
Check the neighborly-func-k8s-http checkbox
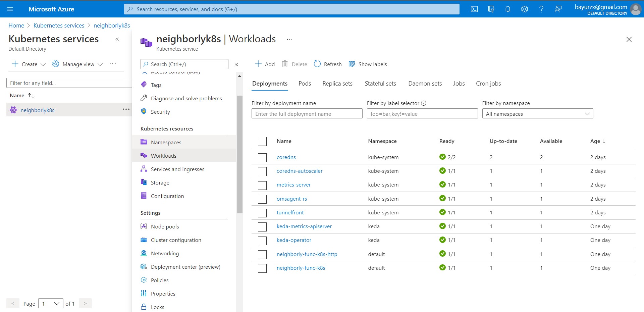(x=262, y=255)
